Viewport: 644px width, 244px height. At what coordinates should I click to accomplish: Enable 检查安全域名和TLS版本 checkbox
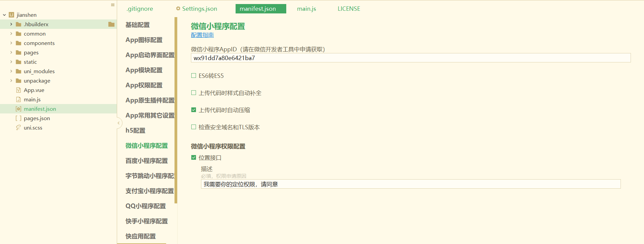pos(194,127)
